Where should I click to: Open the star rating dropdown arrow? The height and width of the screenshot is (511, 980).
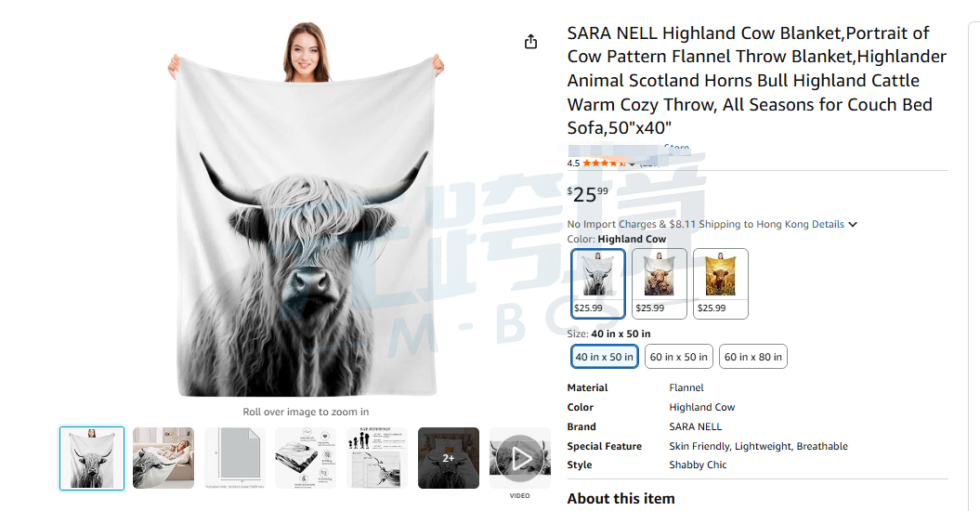(632, 164)
